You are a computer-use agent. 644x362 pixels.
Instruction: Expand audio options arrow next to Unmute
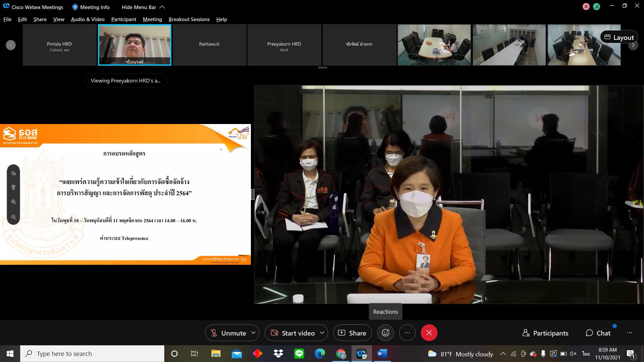pos(254,333)
